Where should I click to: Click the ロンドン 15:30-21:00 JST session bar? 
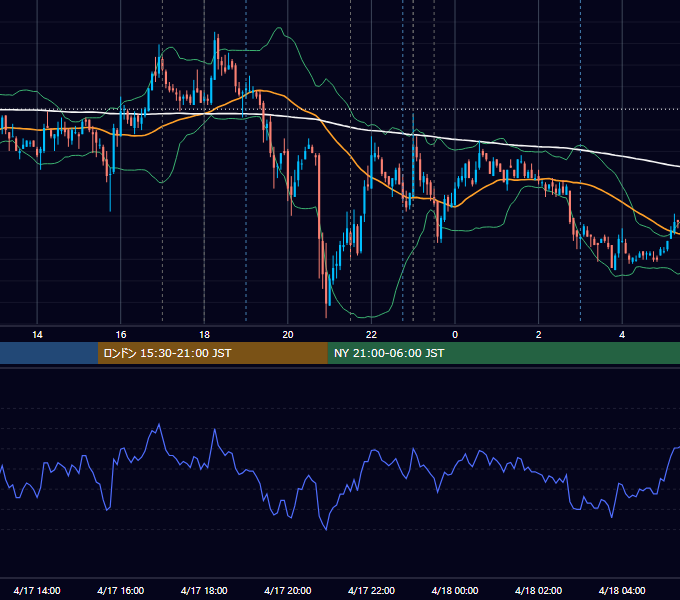[x=212, y=353]
